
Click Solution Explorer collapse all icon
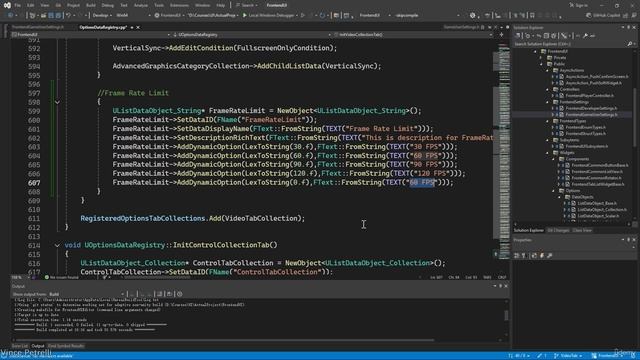coord(547,36)
